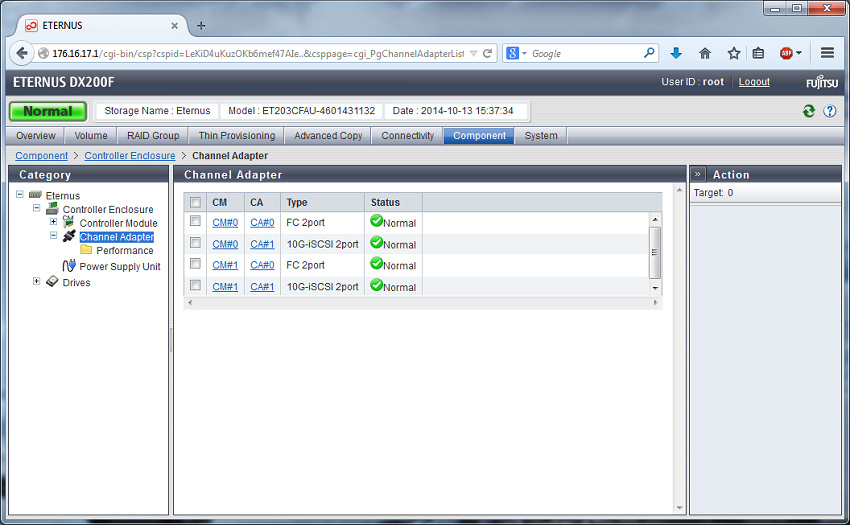
Task: Open a new tab with the plus button
Action: [x=201, y=25]
